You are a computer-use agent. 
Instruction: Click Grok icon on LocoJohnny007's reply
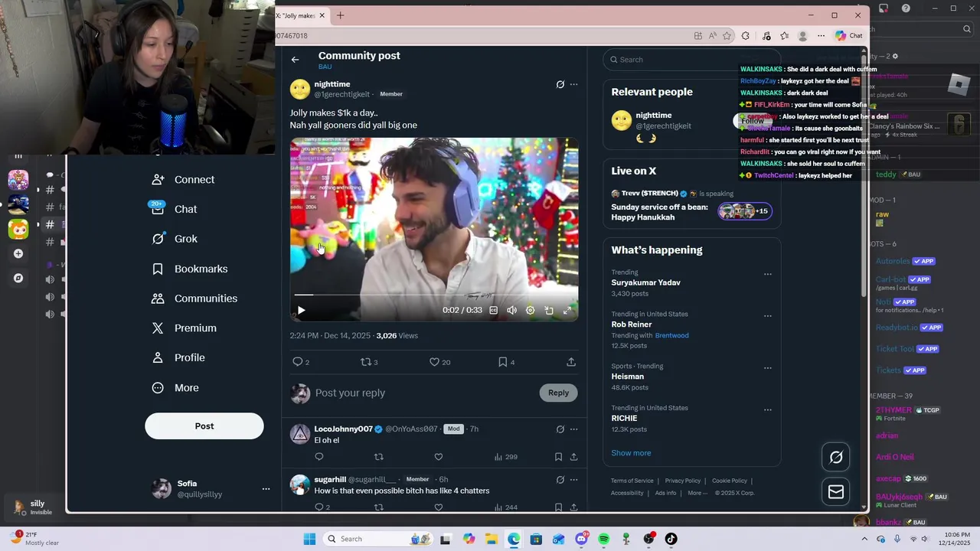560,429
